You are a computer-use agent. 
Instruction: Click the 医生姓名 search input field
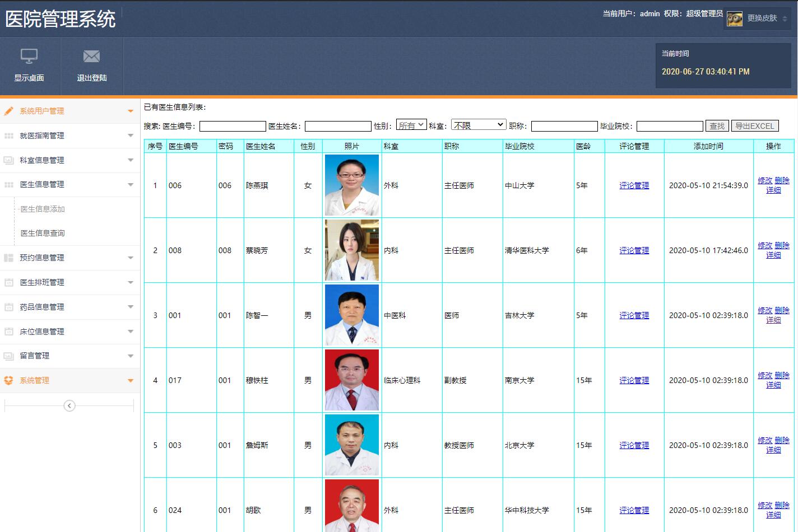click(338, 126)
